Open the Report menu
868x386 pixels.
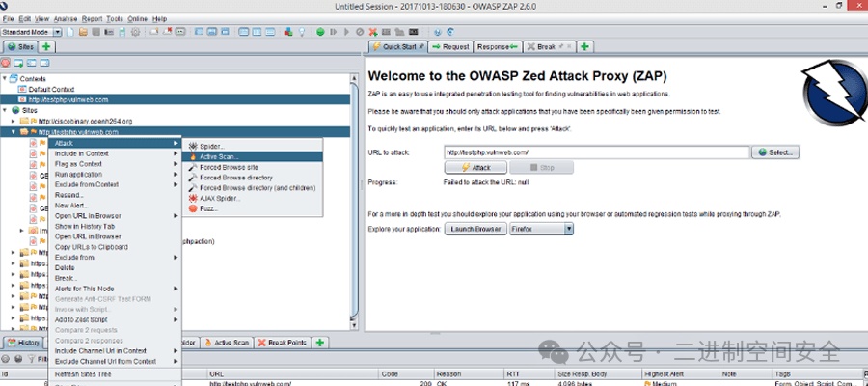pos(93,19)
